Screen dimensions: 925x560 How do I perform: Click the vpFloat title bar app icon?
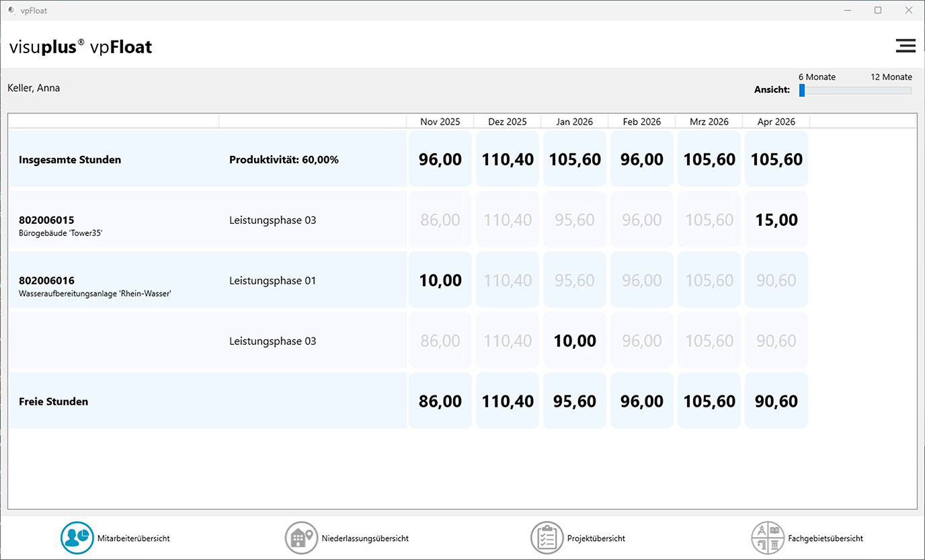tap(11, 11)
